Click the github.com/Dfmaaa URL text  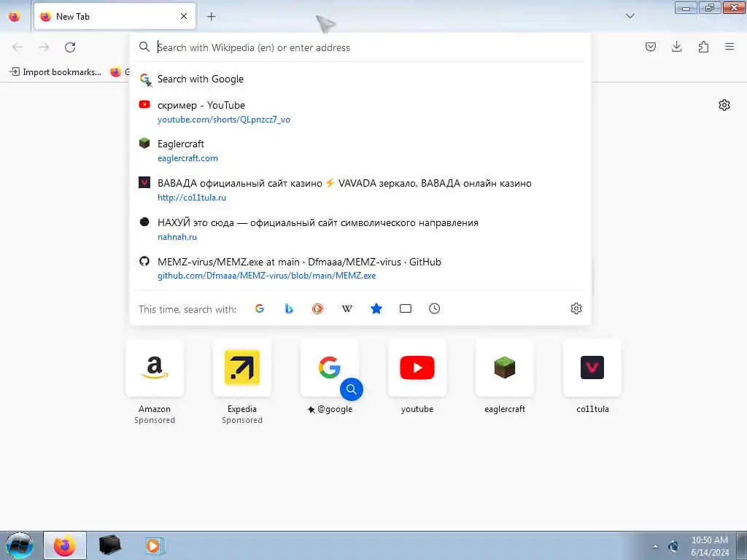click(x=267, y=275)
